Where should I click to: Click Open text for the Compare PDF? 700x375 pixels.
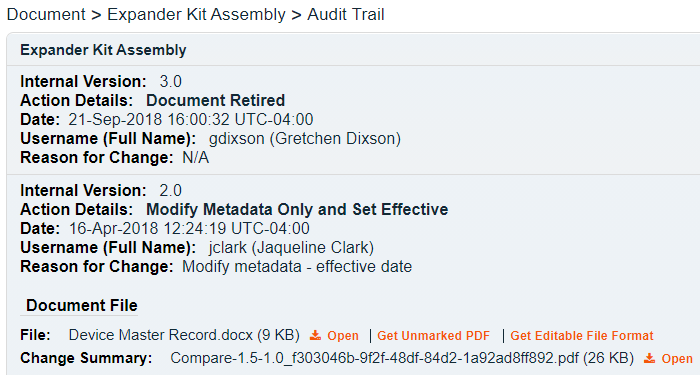[677, 358]
